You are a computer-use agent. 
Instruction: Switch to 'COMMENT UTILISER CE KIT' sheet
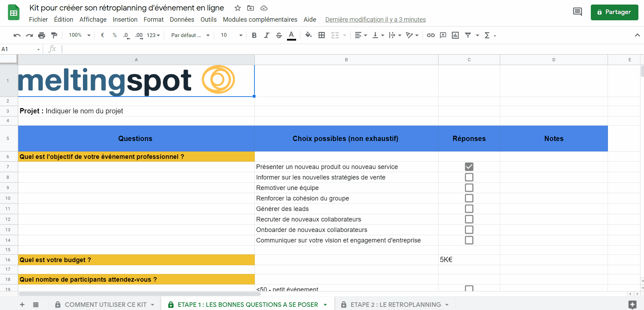click(x=105, y=305)
